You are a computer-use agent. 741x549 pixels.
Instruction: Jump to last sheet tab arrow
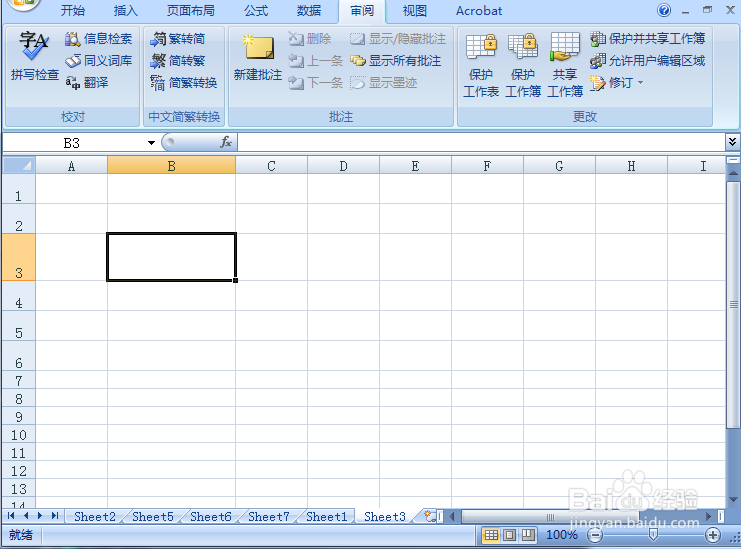click(x=55, y=516)
